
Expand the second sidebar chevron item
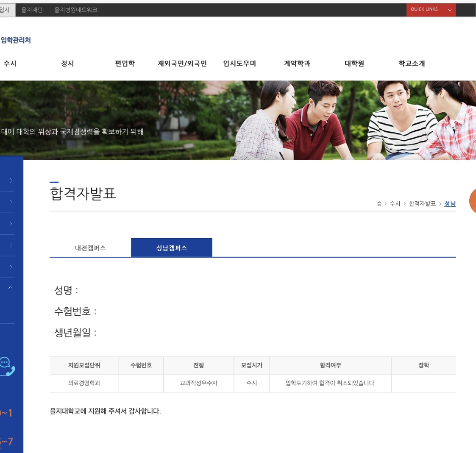(11, 202)
